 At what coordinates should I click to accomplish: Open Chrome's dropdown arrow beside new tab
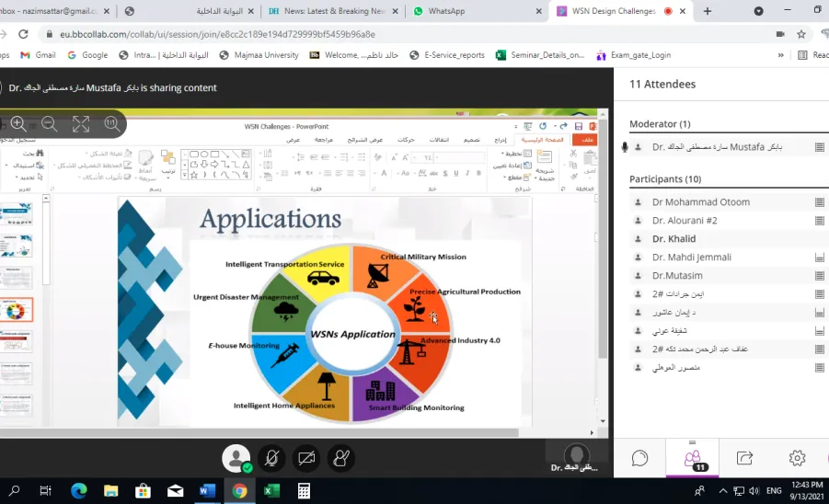tap(758, 11)
